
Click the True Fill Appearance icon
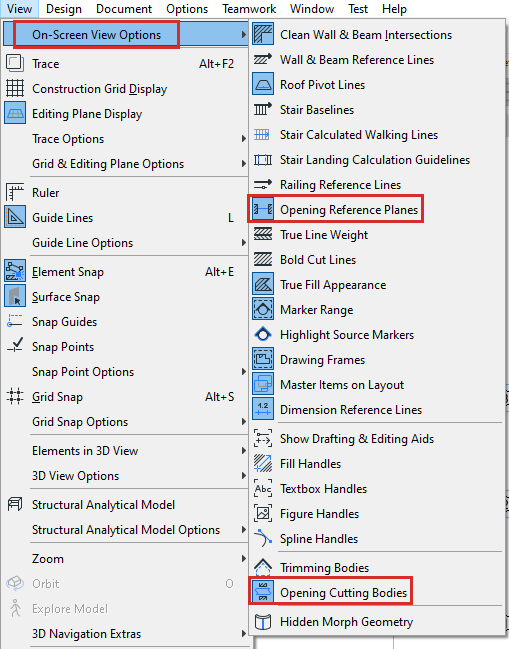point(263,284)
